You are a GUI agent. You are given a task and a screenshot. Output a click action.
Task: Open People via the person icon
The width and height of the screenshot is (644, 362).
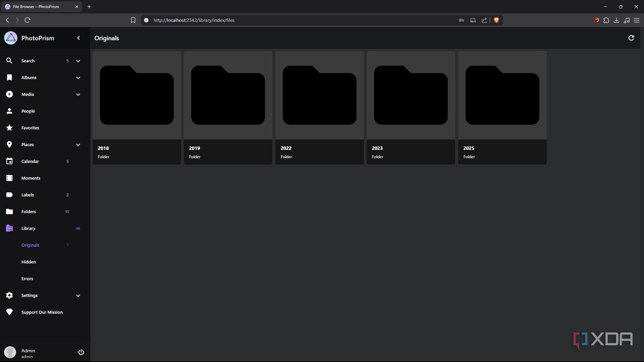coord(9,111)
